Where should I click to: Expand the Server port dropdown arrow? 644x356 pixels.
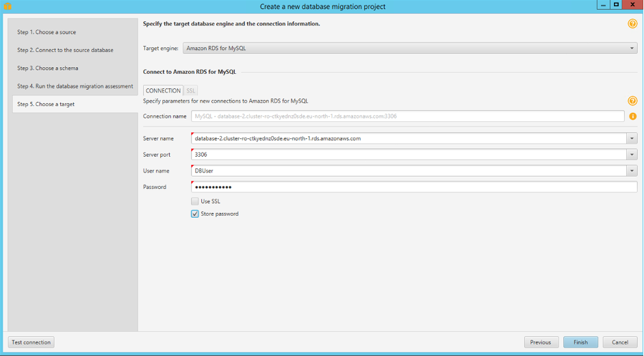pyautogui.click(x=632, y=155)
